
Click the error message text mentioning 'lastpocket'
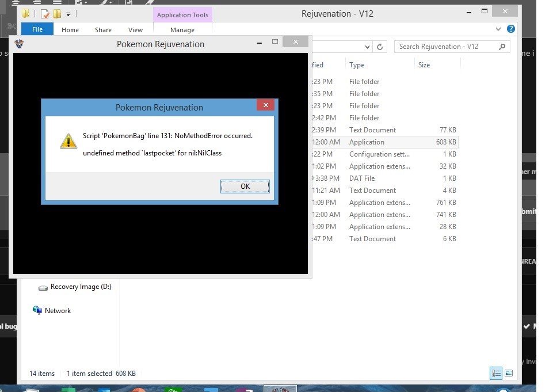(152, 153)
